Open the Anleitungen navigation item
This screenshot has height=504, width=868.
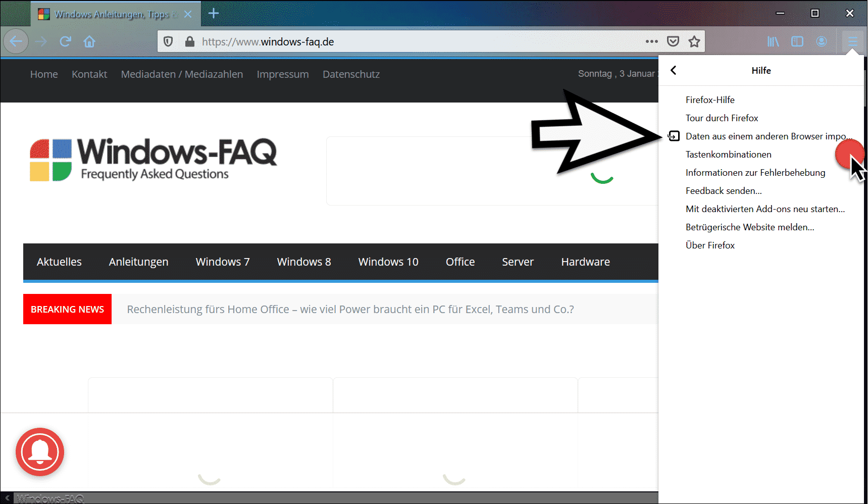[x=138, y=262]
